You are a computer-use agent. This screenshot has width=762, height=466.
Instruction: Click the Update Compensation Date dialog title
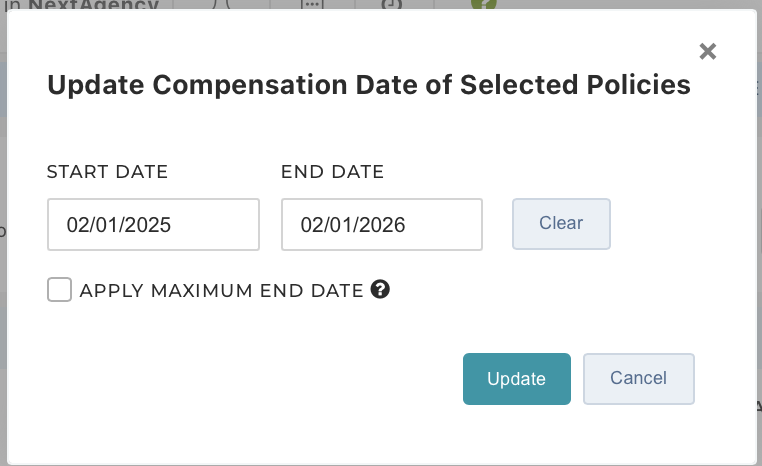coord(369,85)
